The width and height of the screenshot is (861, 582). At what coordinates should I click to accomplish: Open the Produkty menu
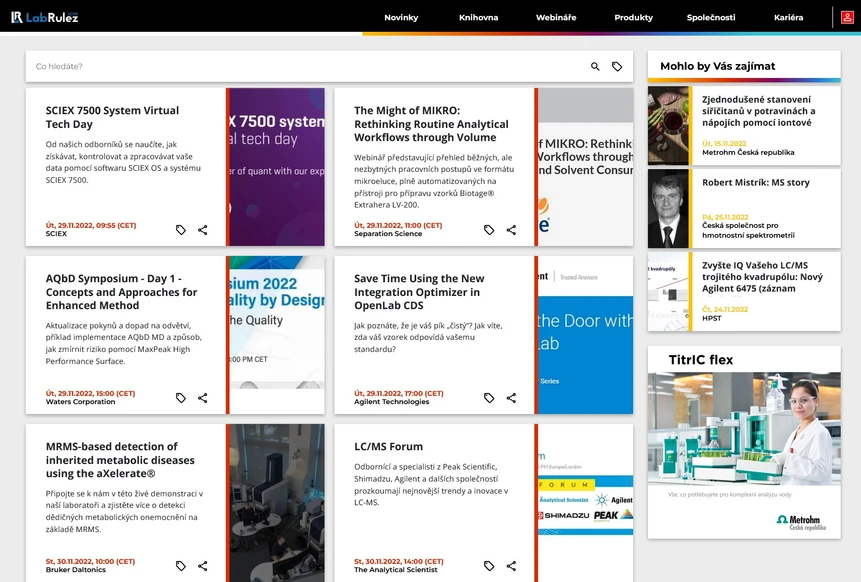pos(633,18)
